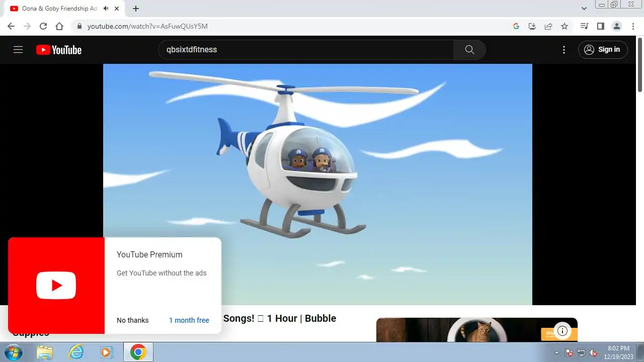Image resolution: width=644 pixels, height=362 pixels.
Task: Click the video player helicopter frame
Action: pos(317,184)
